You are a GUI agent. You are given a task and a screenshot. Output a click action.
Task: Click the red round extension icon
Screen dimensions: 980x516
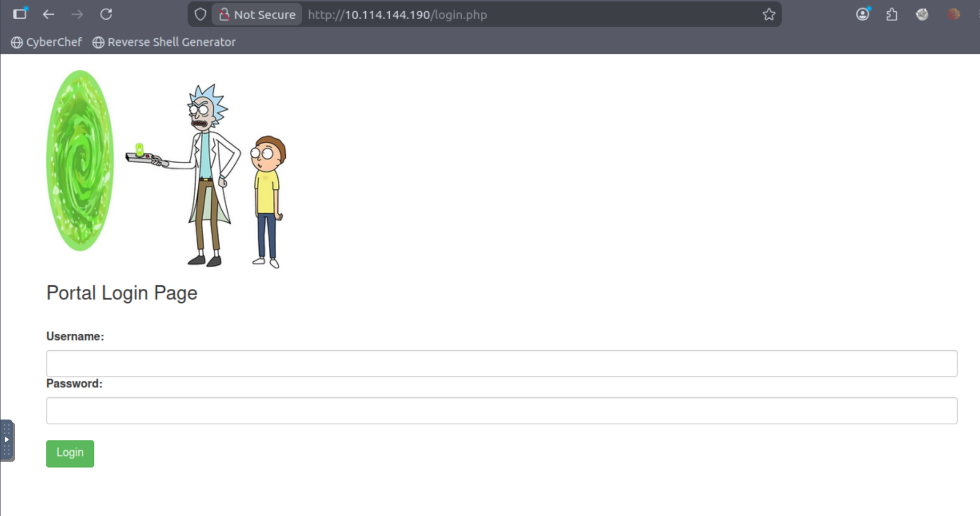(954, 14)
